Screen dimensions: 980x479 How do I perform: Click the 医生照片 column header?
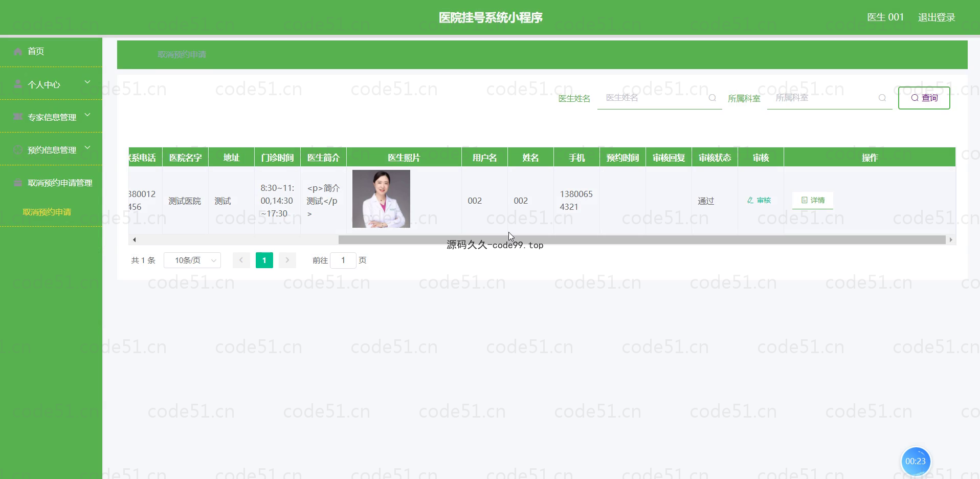pos(404,158)
